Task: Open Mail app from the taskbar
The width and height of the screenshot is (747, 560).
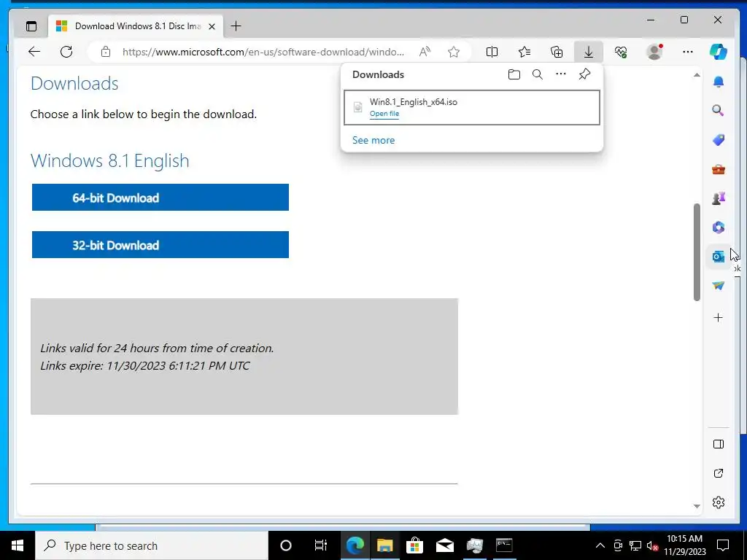Action: point(444,545)
